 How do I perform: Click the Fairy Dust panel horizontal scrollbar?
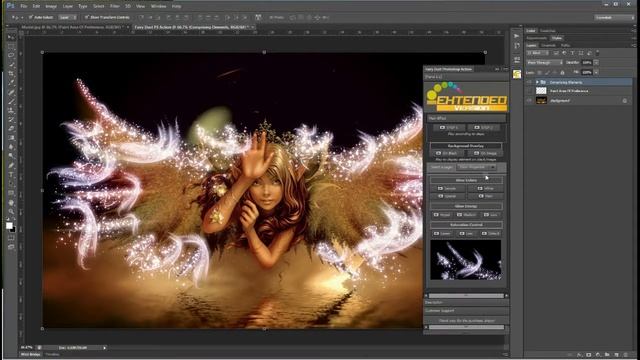pos(466,296)
